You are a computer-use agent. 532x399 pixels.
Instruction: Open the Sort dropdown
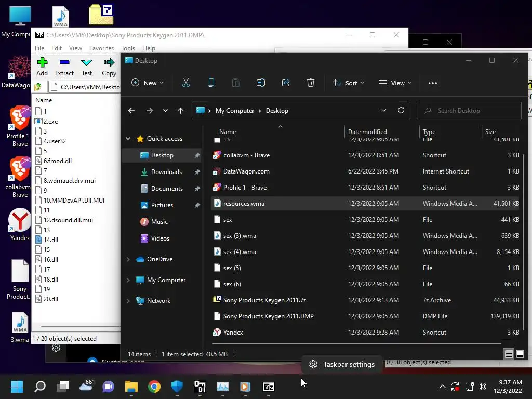click(x=349, y=83)
